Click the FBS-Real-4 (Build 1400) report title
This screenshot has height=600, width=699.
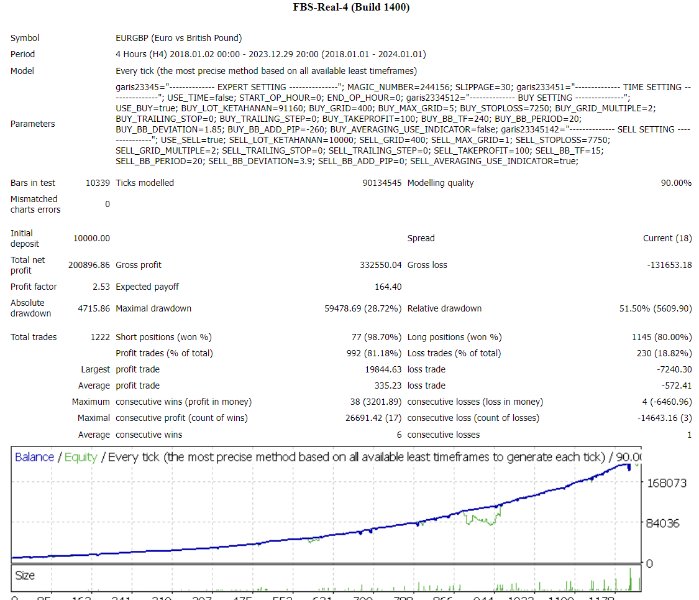349,10
